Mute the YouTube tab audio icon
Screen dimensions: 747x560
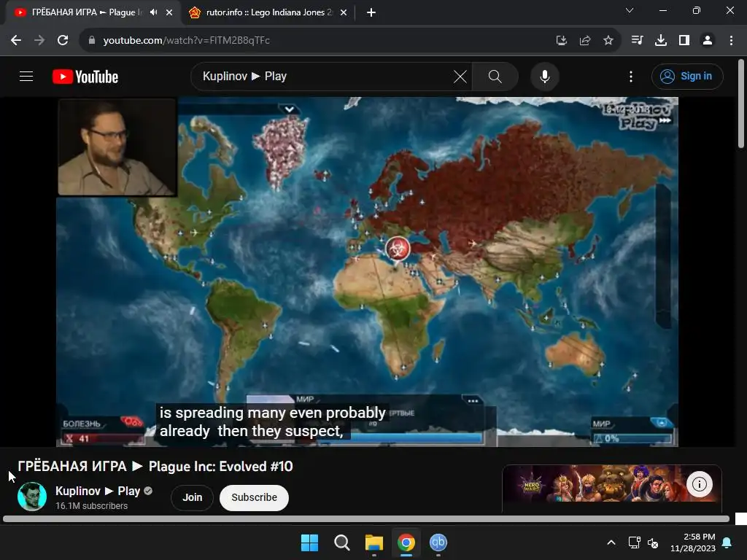point(153,12)
